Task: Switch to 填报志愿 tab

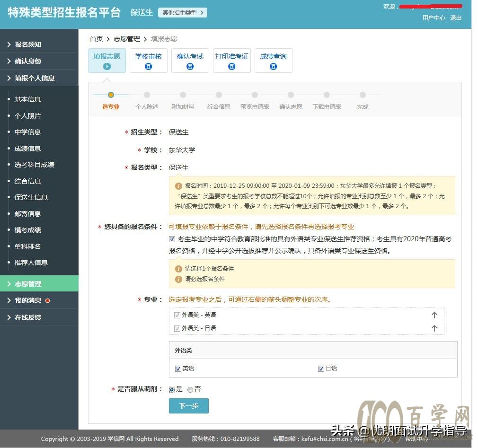Action: coord(106,61)
